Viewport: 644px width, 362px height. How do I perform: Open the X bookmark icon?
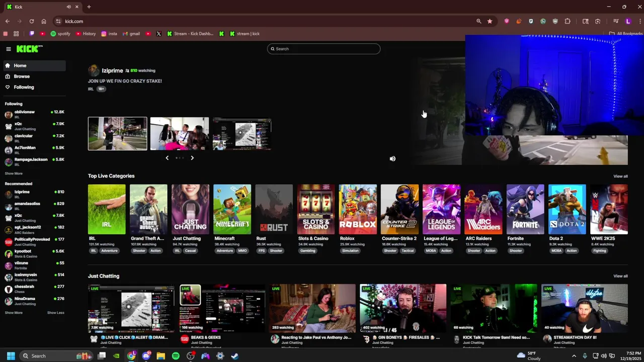click(159, 34)
